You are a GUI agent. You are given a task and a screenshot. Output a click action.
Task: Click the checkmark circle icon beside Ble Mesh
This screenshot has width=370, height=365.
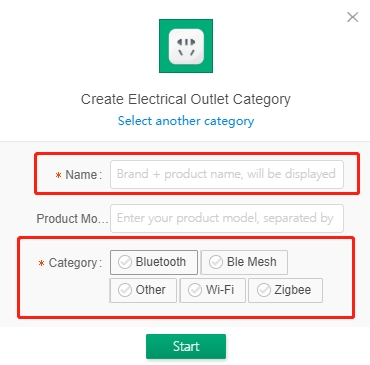pos(216,262)
